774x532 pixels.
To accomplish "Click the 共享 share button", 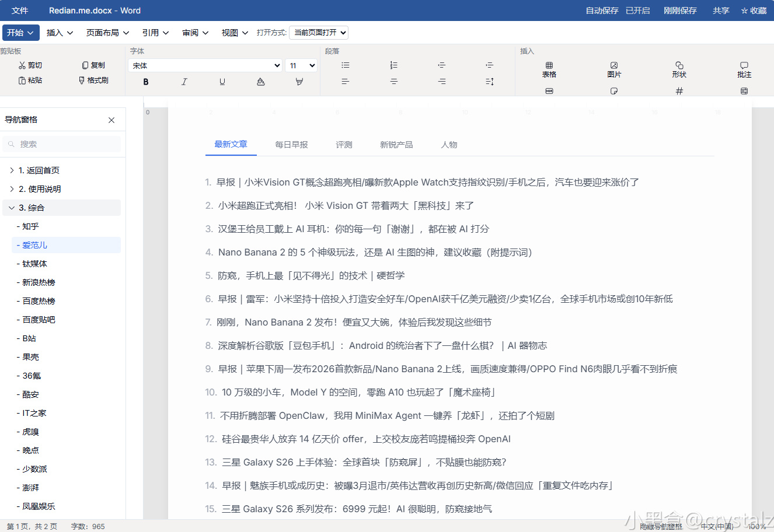I will [x=721, y=10].
